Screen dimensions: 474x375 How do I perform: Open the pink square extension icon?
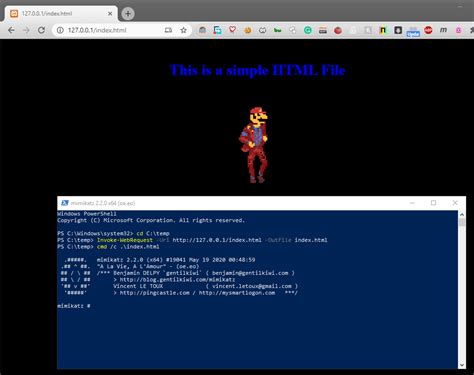coord(458,30)
